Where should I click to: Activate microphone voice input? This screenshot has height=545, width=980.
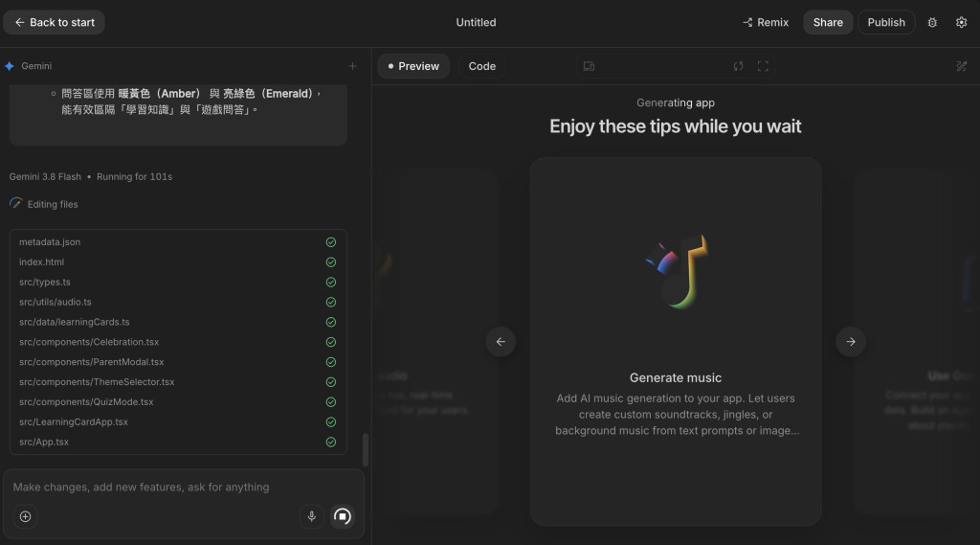[x=311, y=517]
